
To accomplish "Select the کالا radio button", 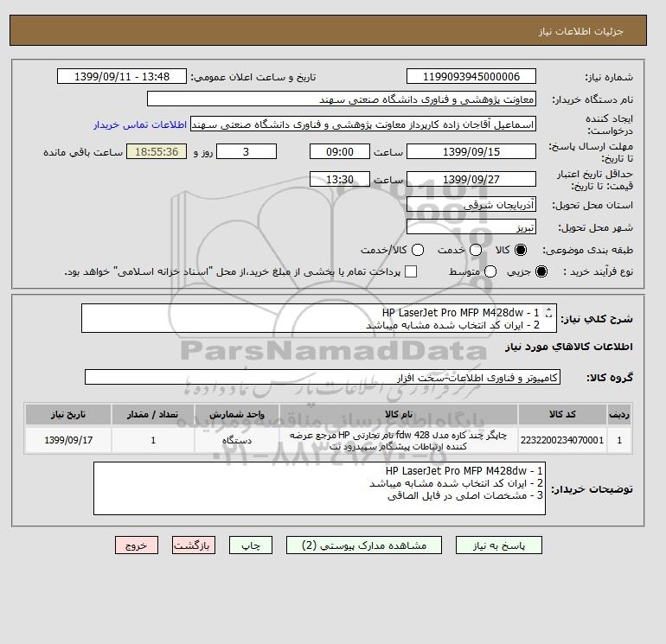I will pos(521,250).
